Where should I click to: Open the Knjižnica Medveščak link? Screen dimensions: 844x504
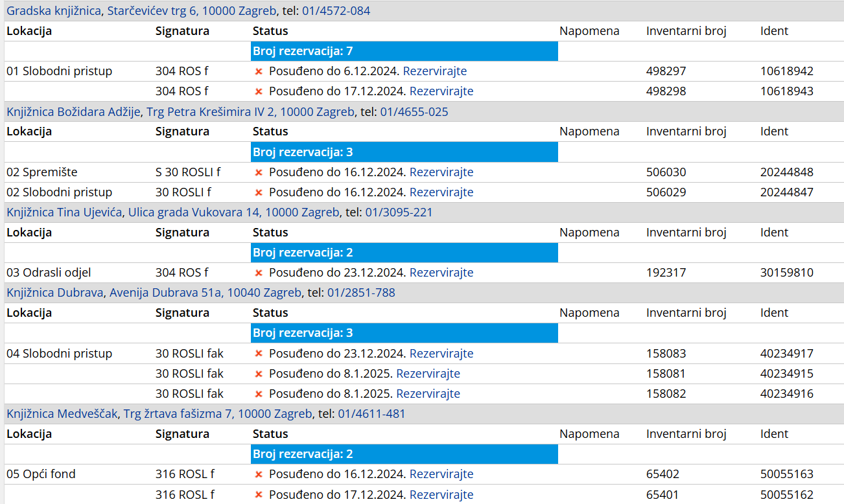(x=62, y=414)
